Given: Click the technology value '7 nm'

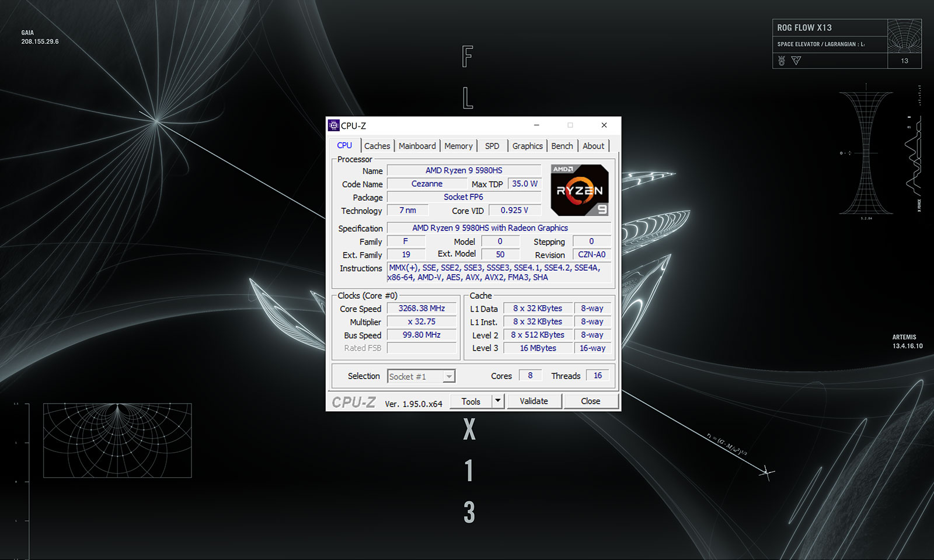Looking at the screenshot, I should pos(407,211).
